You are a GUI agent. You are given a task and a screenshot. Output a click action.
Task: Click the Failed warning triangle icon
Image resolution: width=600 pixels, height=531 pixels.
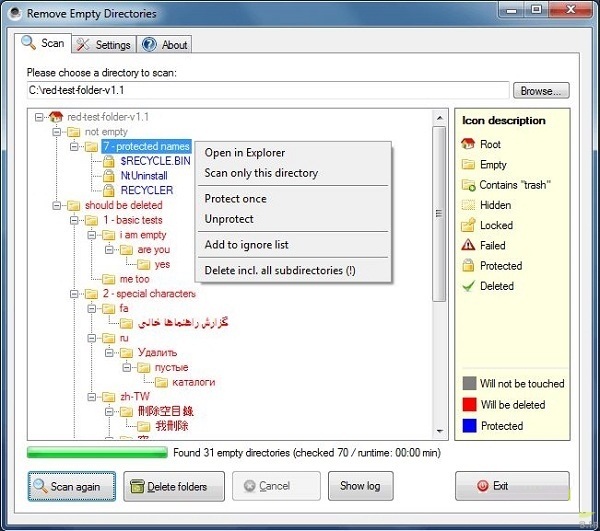point(467,246)
